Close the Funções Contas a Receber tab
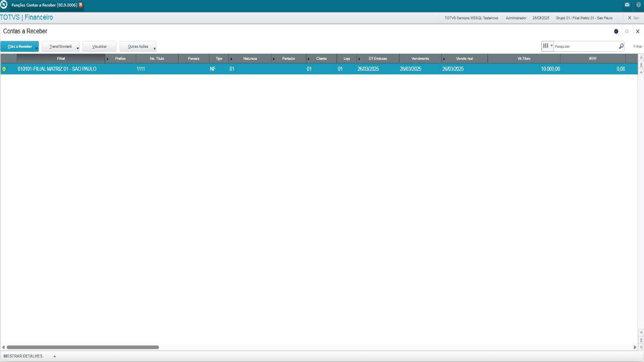 pos(80,5)
